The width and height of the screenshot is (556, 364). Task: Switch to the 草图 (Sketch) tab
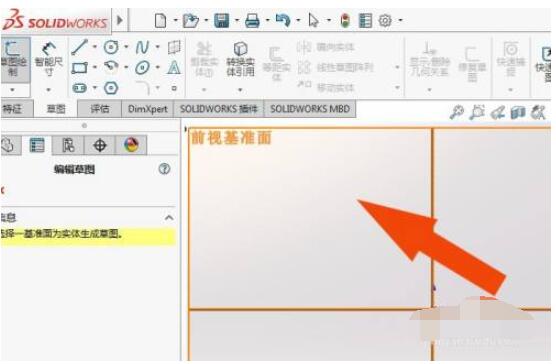coord(56,109)
